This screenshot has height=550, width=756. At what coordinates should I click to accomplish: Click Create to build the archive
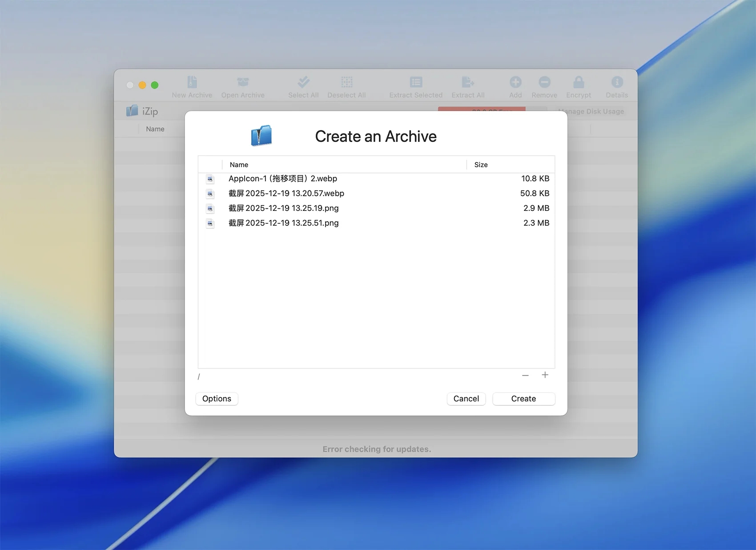coord(523,399)
